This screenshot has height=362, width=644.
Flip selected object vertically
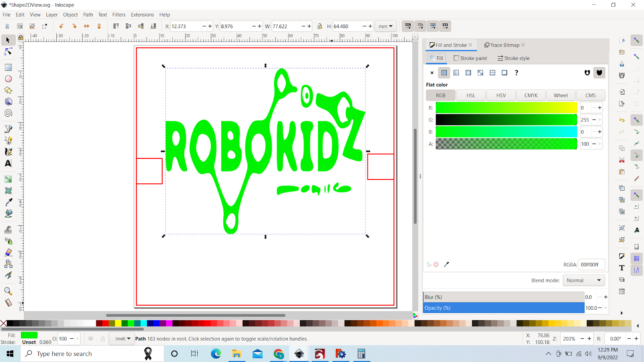(99, 26)
